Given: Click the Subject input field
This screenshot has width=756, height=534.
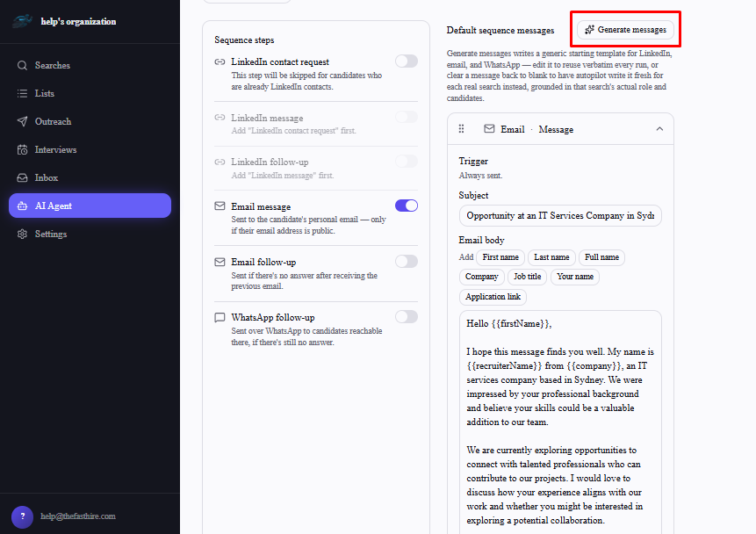Looking at the screenshot, I should pyautogui.click(x=560, y=216).
